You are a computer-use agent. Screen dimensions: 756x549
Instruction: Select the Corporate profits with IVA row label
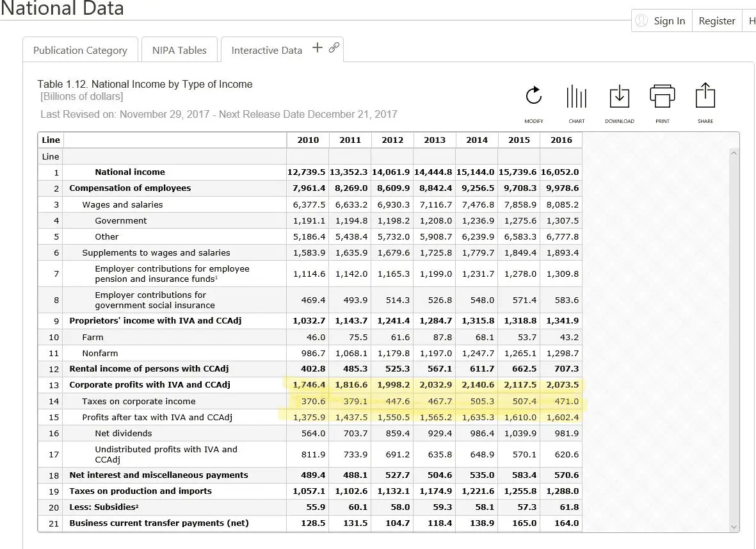click(149, 385)
